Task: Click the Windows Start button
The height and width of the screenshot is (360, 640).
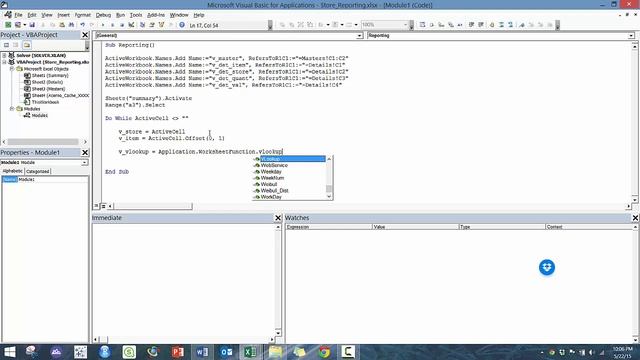Action: point(9,352)
